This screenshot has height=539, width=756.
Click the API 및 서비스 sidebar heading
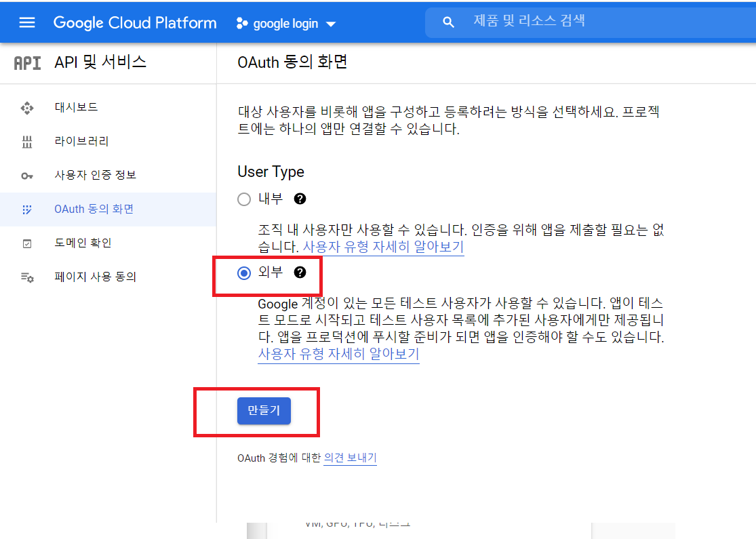pyautogui.click(x=100, y=62)
